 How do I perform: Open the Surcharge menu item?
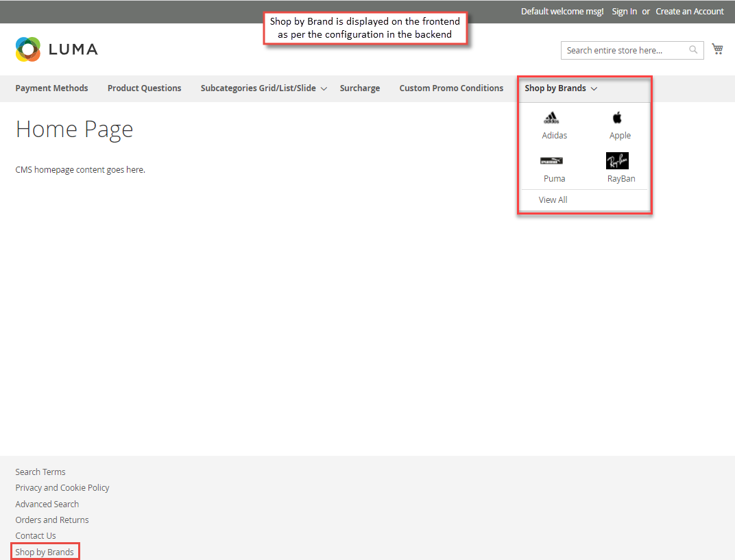click(360, 88)
